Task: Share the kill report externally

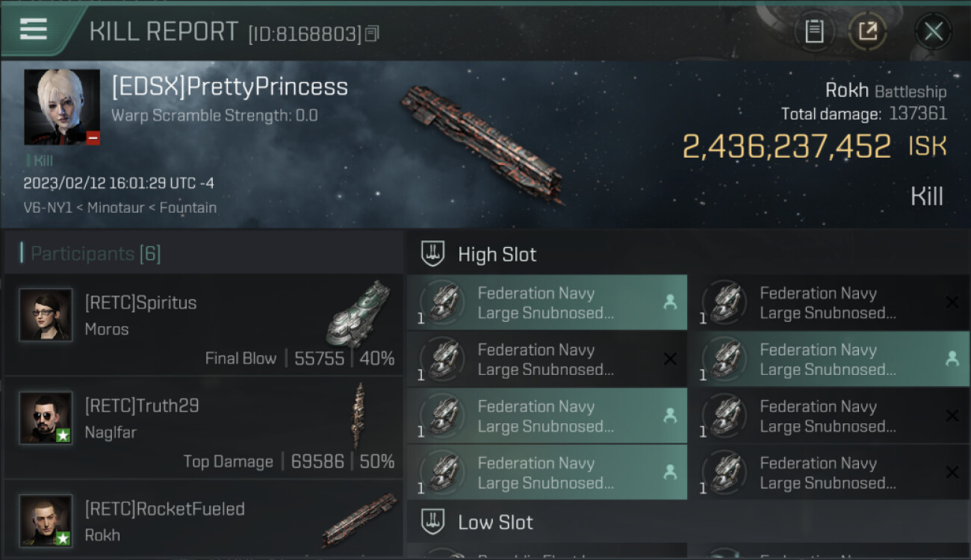Action: click(x=867, y=31)
